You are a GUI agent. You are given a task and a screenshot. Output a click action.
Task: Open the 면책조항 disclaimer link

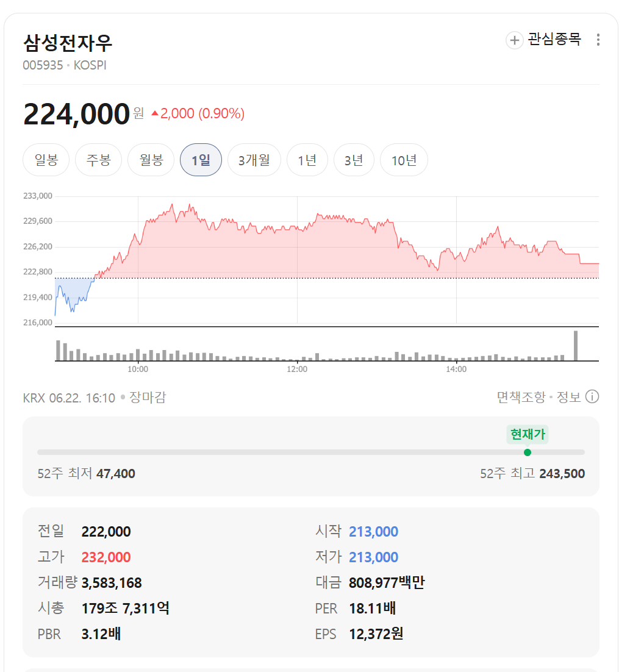pos(521,398)
